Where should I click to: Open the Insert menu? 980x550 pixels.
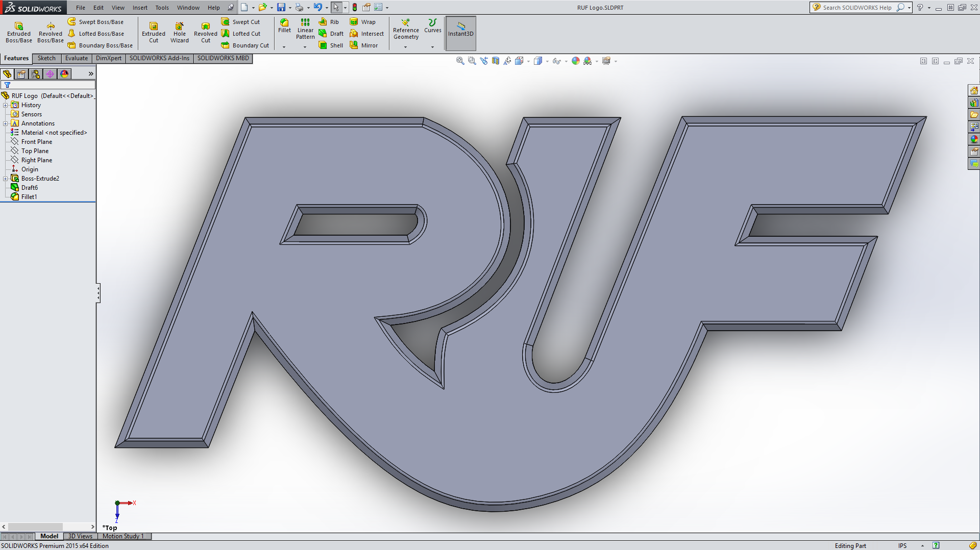coord(140,8)
